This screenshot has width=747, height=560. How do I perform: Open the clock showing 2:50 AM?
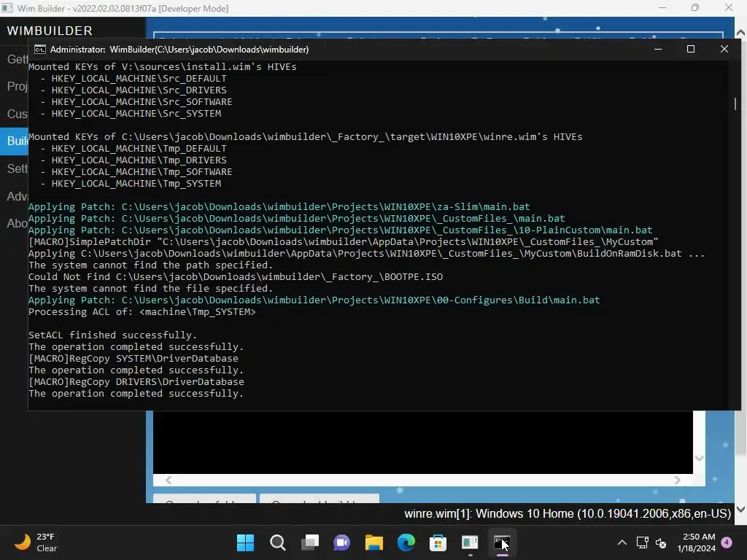(697, 542)
